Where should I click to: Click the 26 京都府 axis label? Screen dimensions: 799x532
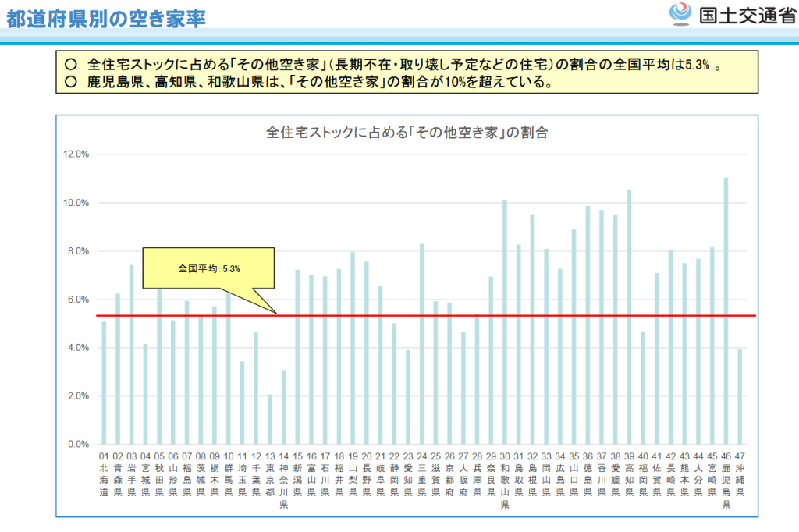click(449, 474)
